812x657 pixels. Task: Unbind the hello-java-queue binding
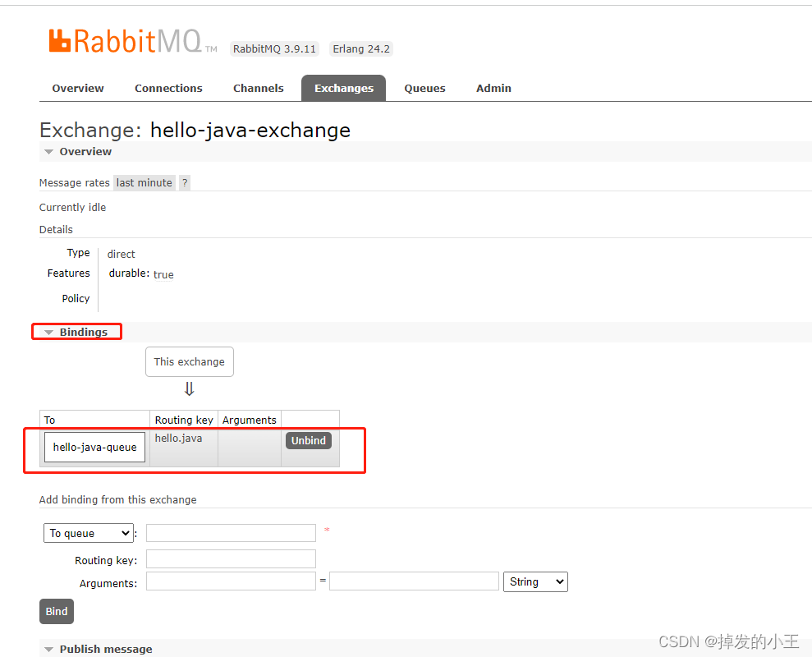(308, 440)
